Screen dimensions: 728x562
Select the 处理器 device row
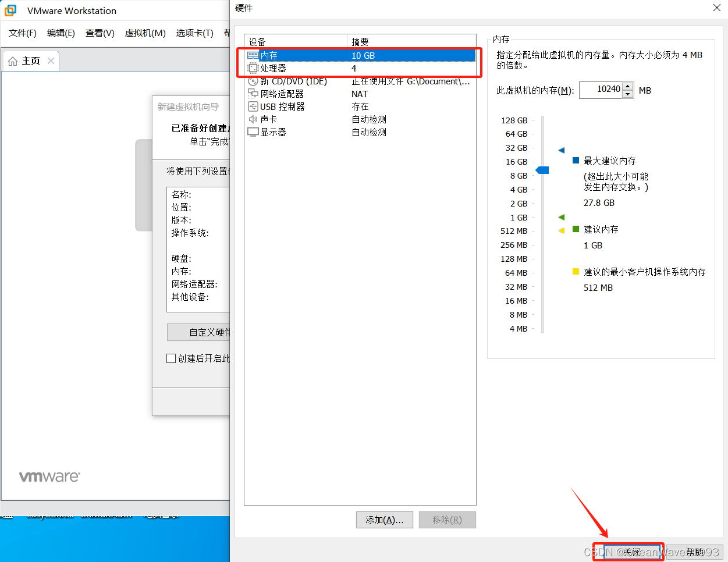coord(361,68)
